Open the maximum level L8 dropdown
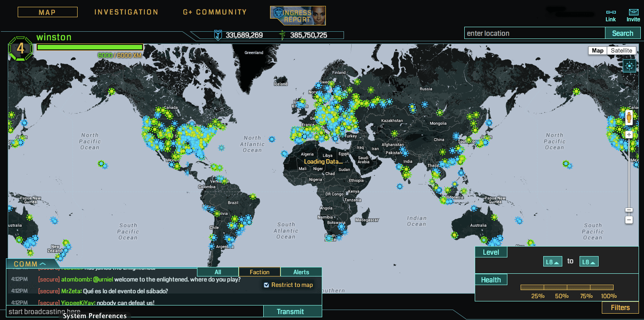Screen dimensions: 644x320 [589, 262]
